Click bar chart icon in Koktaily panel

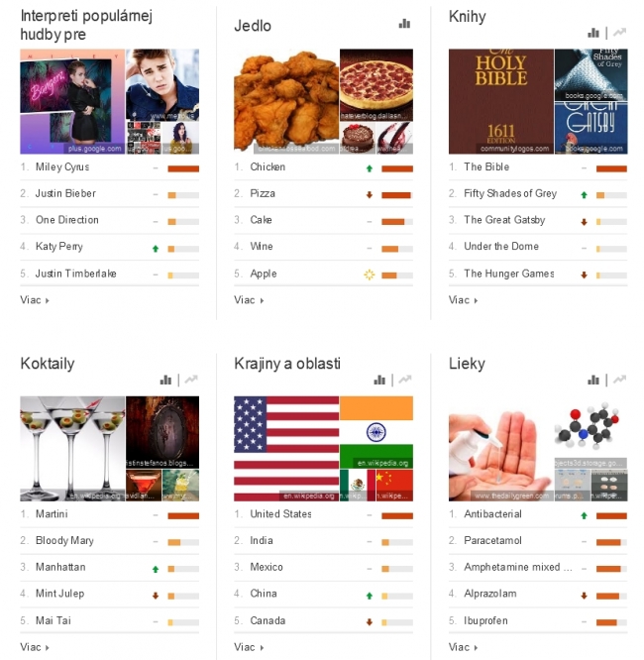pyautogui.click(x=165, y=380)
